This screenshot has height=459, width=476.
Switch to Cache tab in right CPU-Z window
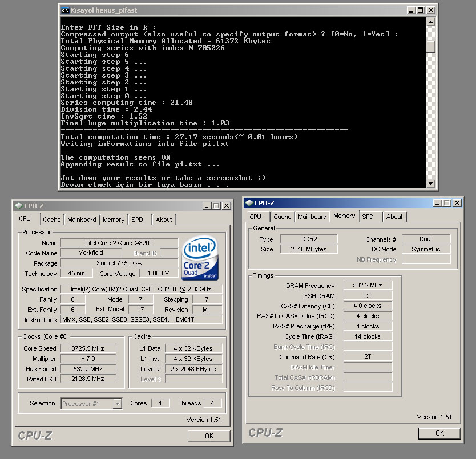[283, 217]
